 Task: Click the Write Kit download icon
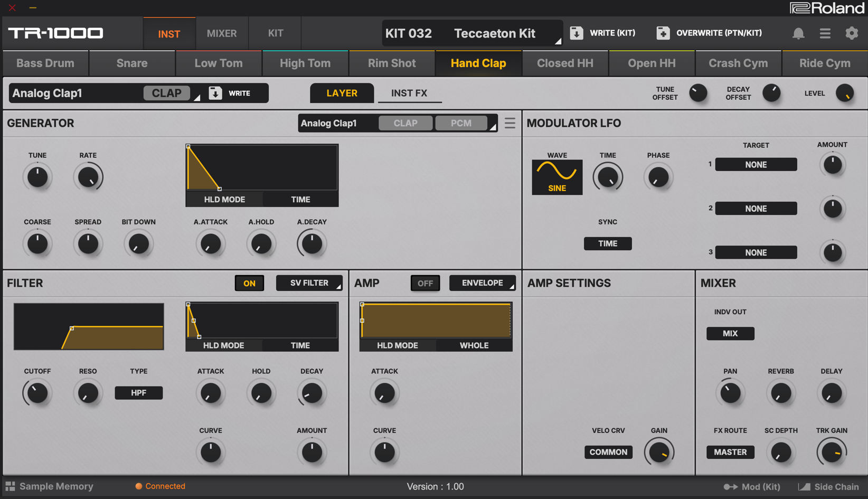[x=577, y=33]
